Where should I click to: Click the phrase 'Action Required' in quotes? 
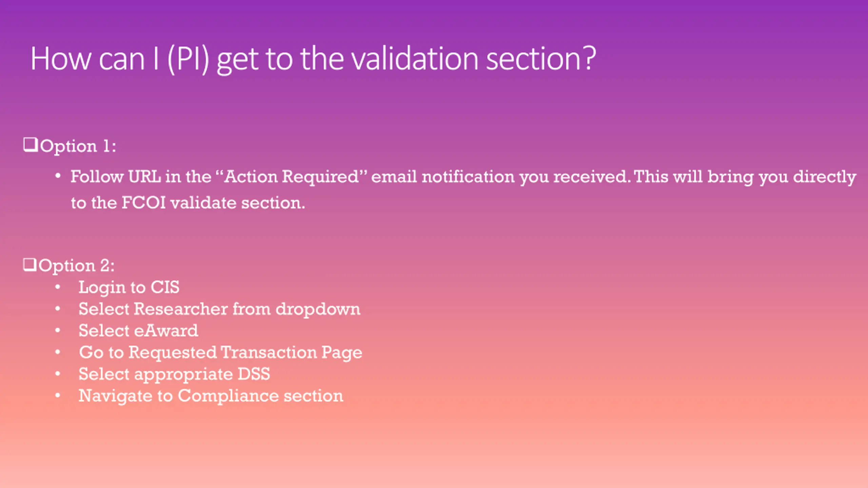pos(292,177)
